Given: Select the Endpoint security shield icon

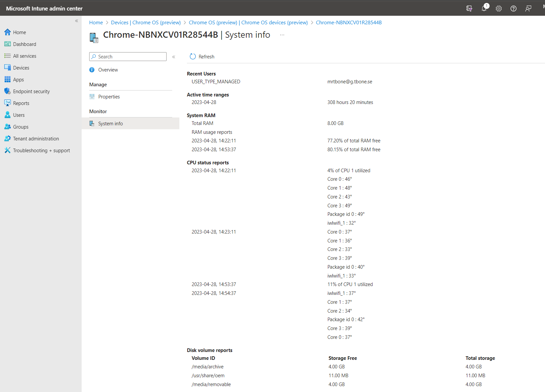Looking at the screenshot, I should tap(7, 91).
